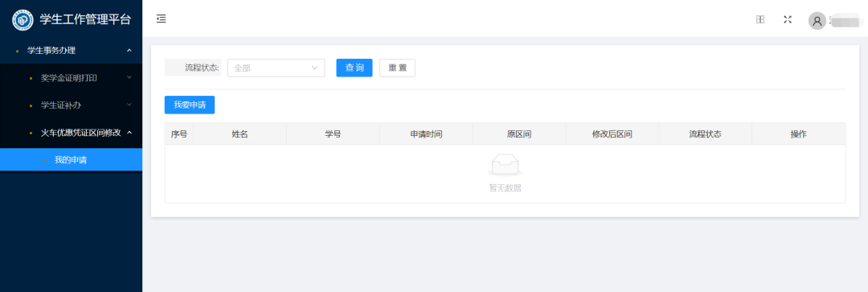Click the 申请时间 column header
The height and width of the screenshot is (292, 868).
click(x=426, y=134)
